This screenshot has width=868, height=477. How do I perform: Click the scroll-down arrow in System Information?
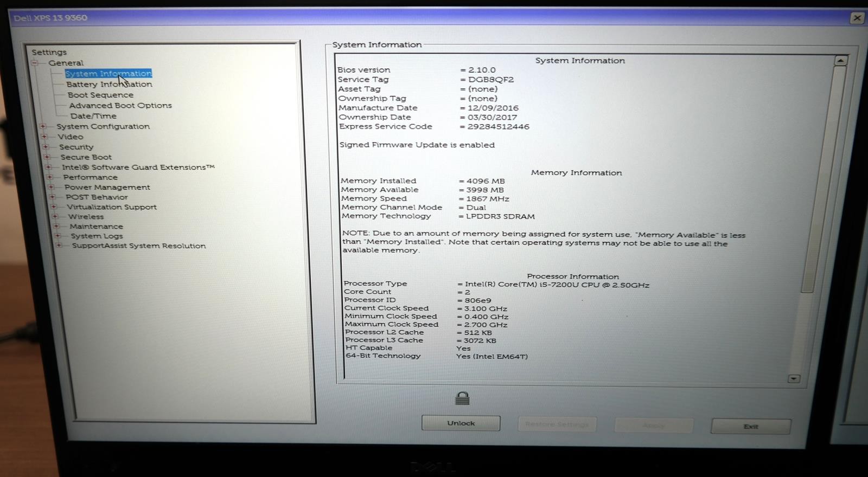point(794,379)
